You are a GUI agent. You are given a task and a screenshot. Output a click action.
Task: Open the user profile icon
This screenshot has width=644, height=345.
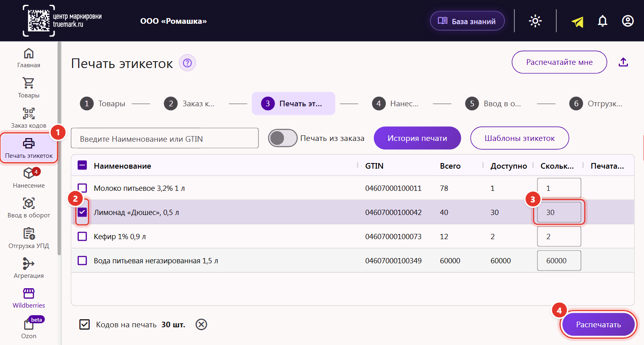[628, 21]
